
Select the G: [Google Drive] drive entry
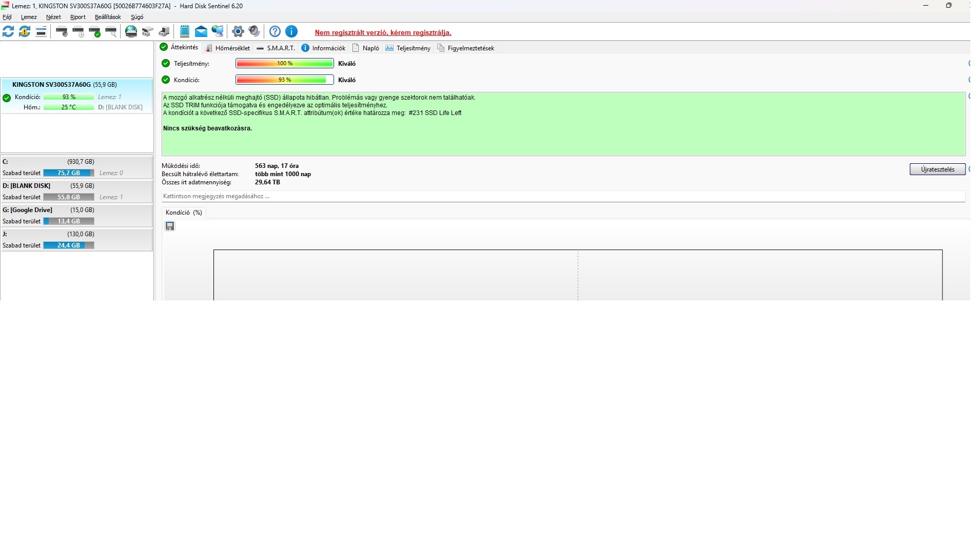[x=77, y=216]
